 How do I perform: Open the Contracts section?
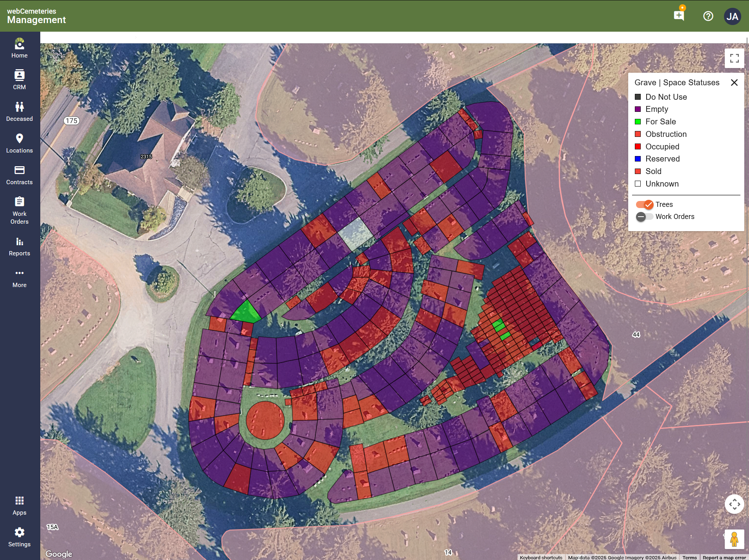pyautogui.click(x=20, y=175)
